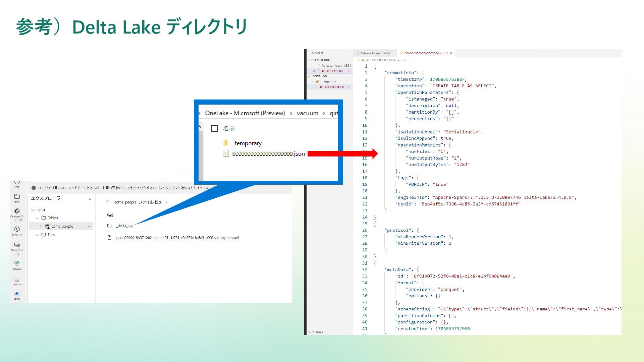644x362 pixels.
Task: Collapse the OPEN EDITORS section
Action: coord(309,60)
